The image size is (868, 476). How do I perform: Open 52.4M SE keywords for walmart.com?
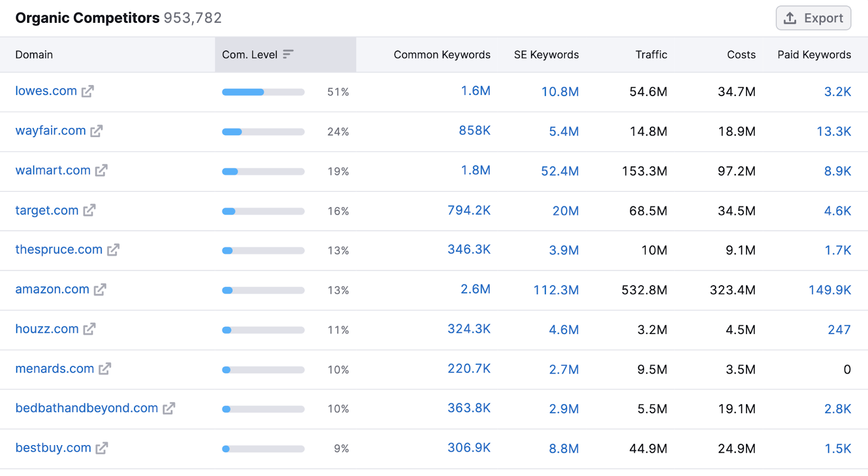pyautogui.click(x=559, y=171)
